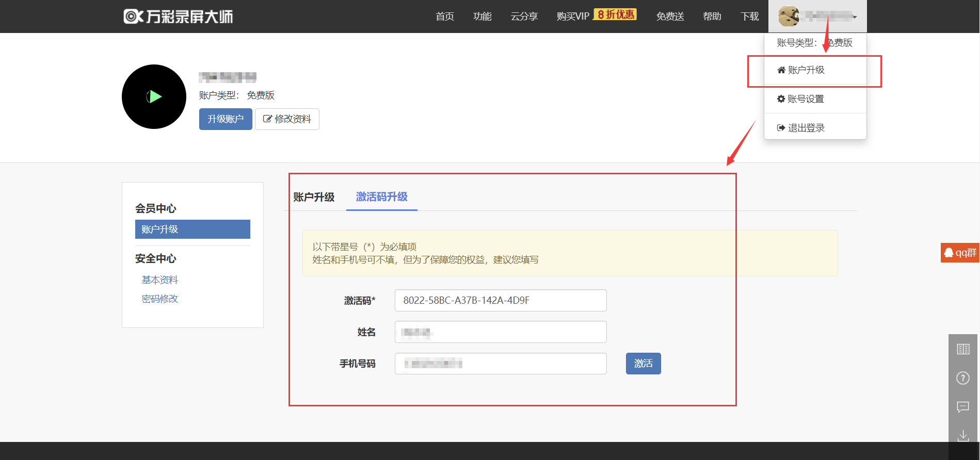
Task: Open the 下载 menu item
Action: tap(749, 17)
